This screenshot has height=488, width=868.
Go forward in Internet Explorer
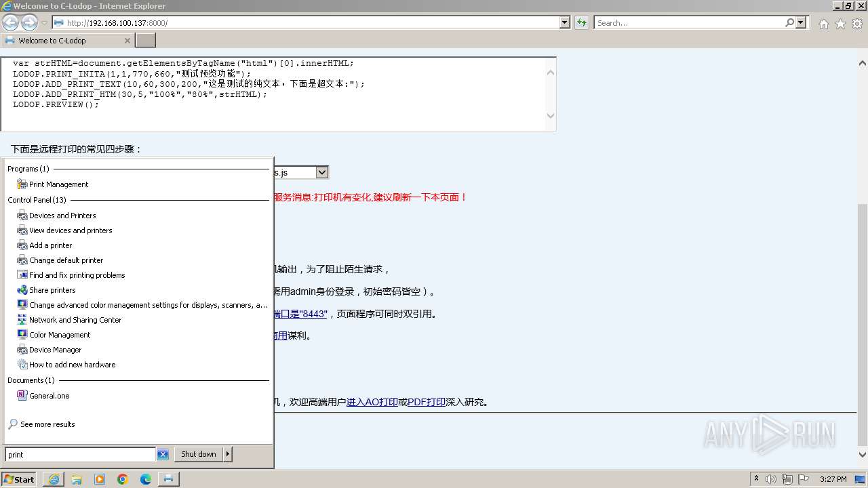(29, 23)
